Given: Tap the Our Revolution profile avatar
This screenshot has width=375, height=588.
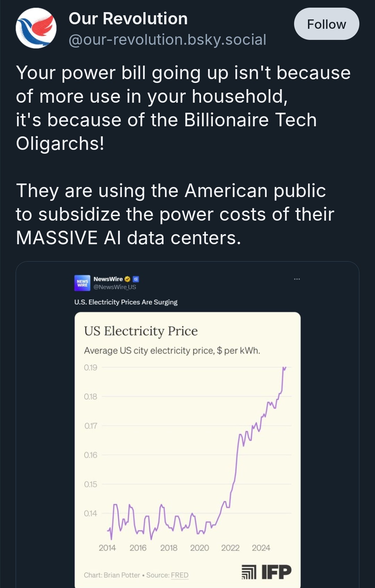Looking at the screenshot, I should [36, 28].
